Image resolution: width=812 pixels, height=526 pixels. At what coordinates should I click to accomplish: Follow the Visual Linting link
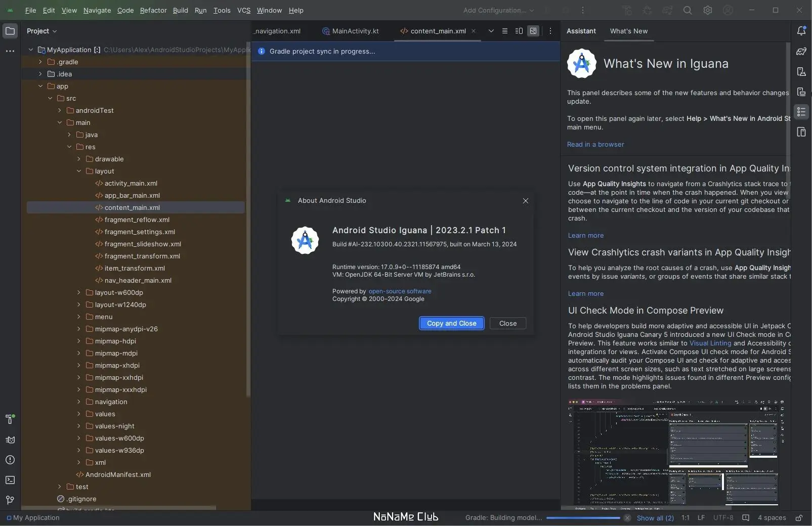pyautogui.click(x=710, y=343)
